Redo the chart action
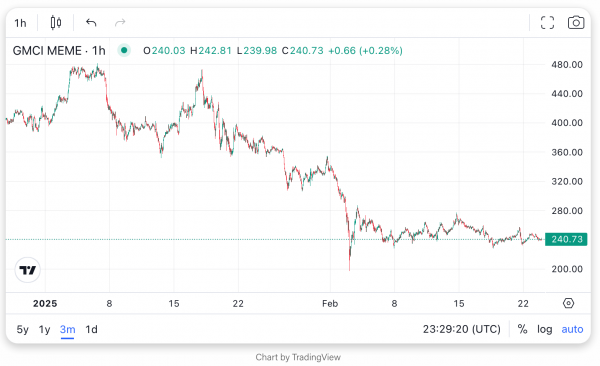Image resolution: width=600 pixels, height=366 pixels. coord(120,23)
